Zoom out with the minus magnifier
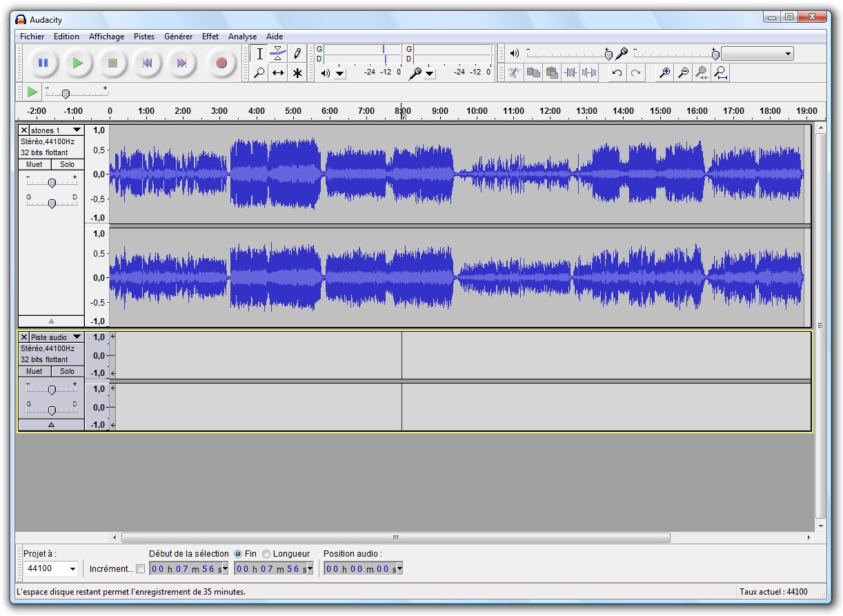843x616 pixels. (x=683, y=72)
